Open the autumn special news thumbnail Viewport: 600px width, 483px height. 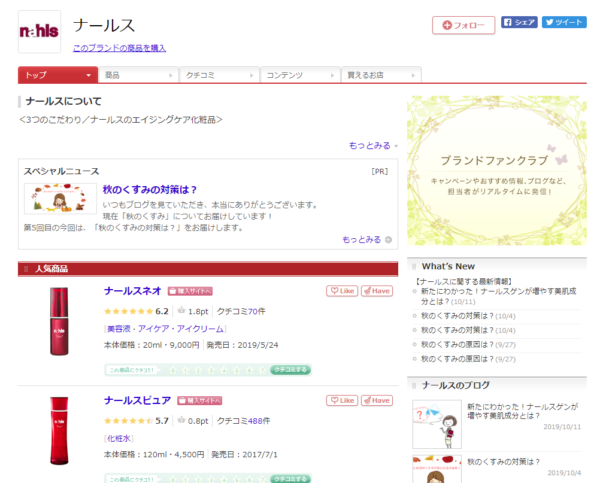60,198
